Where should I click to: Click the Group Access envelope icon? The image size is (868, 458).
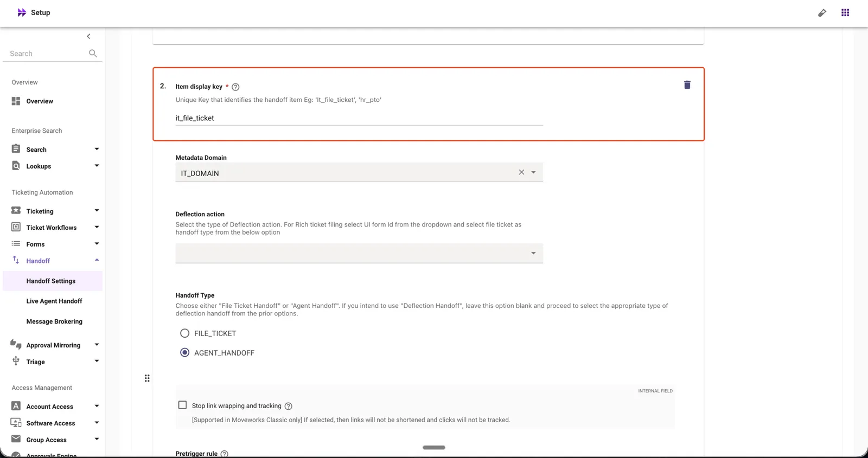pos(16,439)
